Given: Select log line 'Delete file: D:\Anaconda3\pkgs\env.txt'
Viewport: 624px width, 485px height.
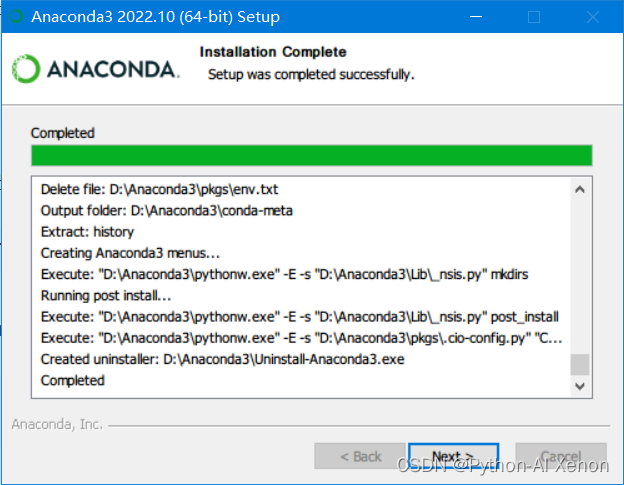Looking at the screenshot, I should click(x=159, y=189).
